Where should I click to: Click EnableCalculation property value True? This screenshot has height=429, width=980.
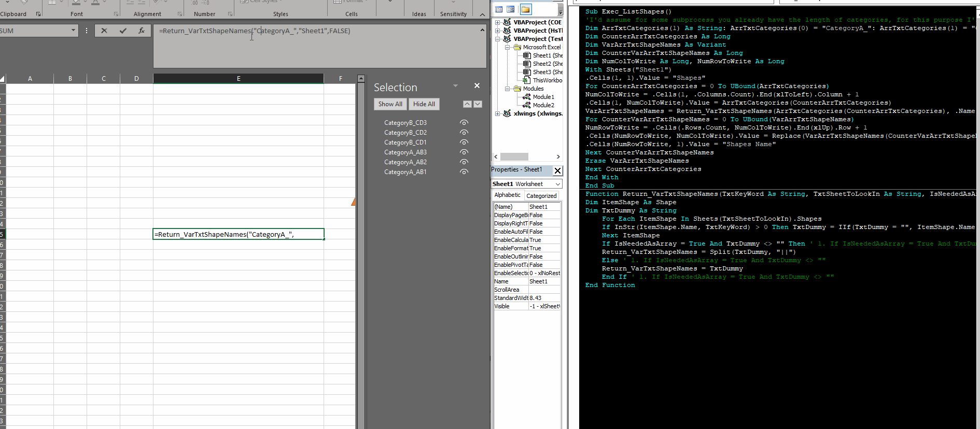544,240
